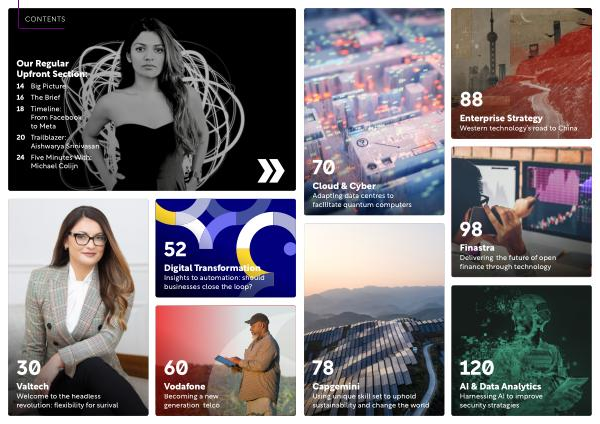Click the page number 70 on the Cloud tile
600x424 pixels.
point(324,167)
